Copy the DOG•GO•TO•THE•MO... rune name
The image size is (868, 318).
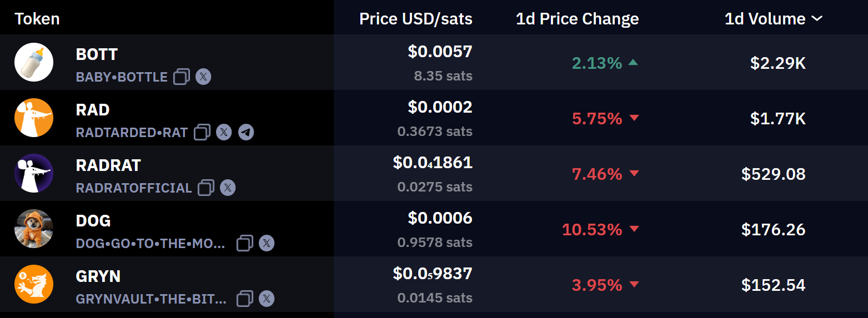(x=245, y=243)
